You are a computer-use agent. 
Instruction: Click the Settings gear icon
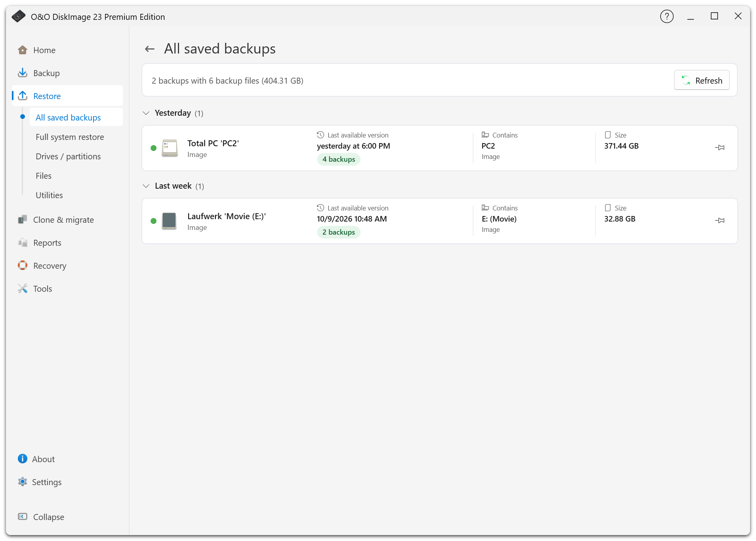click(x=23, y=482)
